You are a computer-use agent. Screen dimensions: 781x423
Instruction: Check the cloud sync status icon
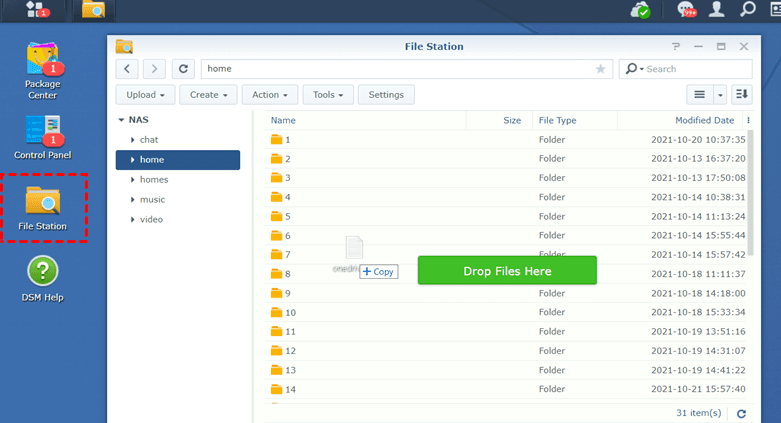coord(641,9)
